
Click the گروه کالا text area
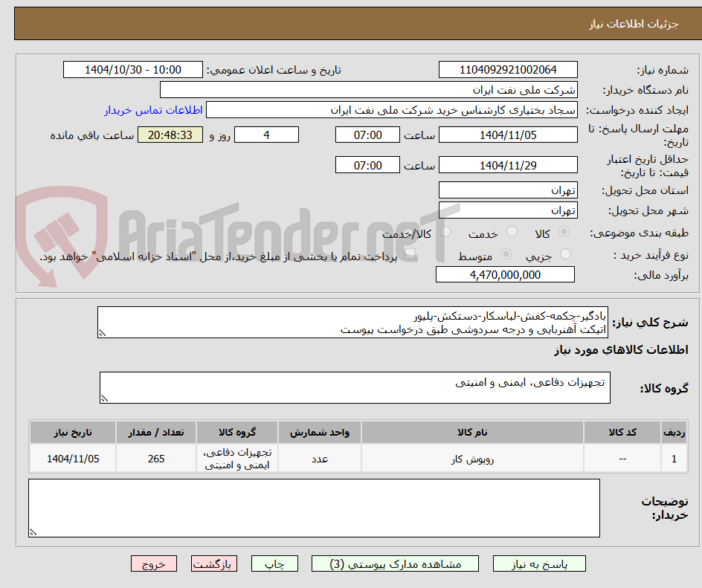pos(355,387)
